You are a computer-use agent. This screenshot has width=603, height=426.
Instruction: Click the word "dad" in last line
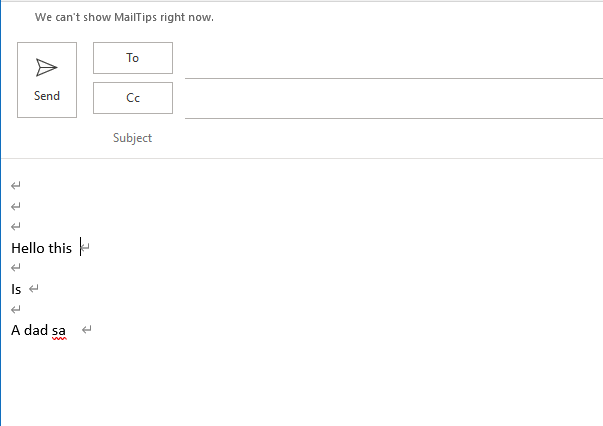click(36, 330)
